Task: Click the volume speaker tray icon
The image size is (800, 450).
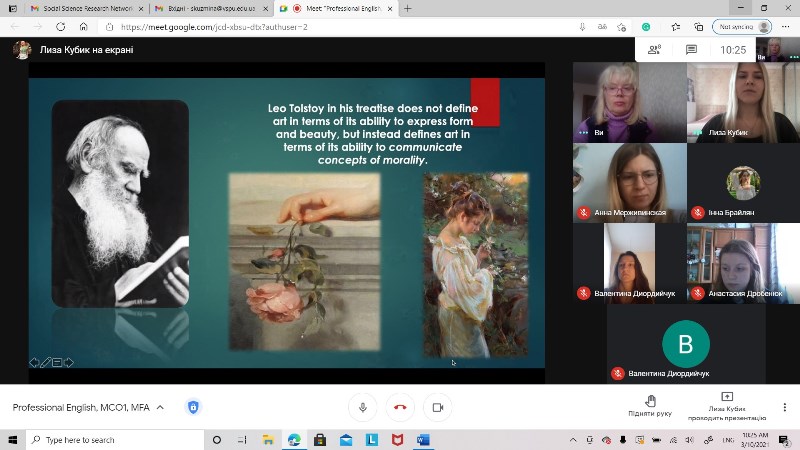Action: click(x=690, y=440)
